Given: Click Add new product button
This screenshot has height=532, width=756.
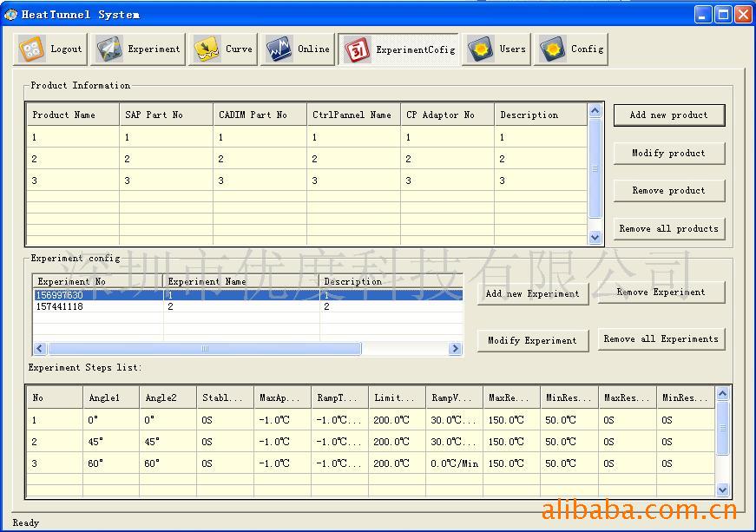Looking at the screenshot, I should (669, 115).
